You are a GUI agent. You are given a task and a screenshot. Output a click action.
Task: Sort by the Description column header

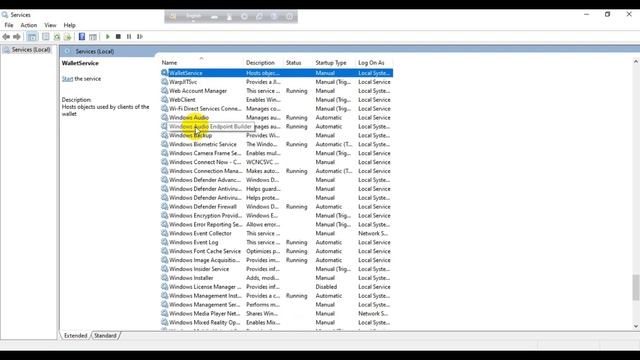click(264, 63)
